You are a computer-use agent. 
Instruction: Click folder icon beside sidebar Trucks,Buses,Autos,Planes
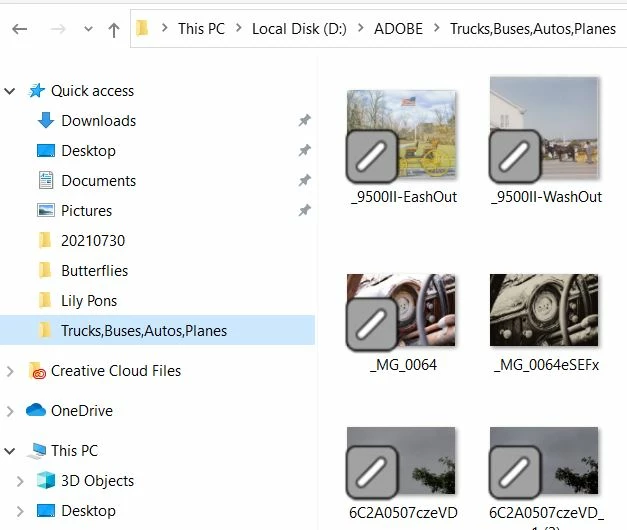45,330
